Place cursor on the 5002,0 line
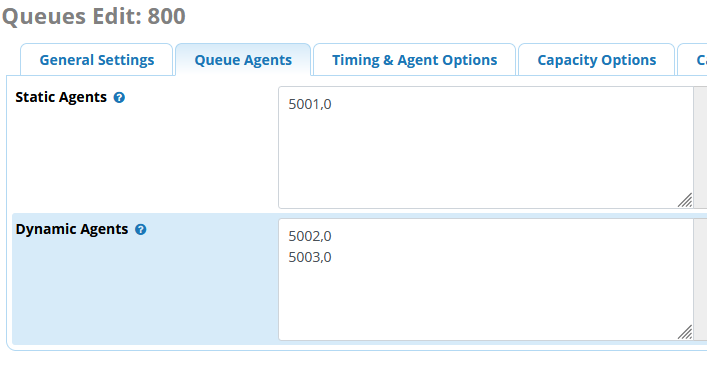Image resolution: width=707 pixels, height=377 pixels. [x=310, y=236]
